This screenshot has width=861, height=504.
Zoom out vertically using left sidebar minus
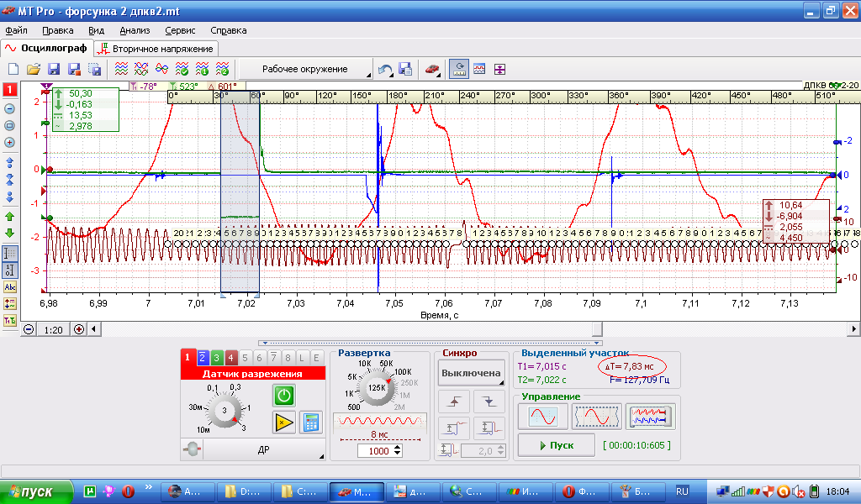[x=9, y=108]
